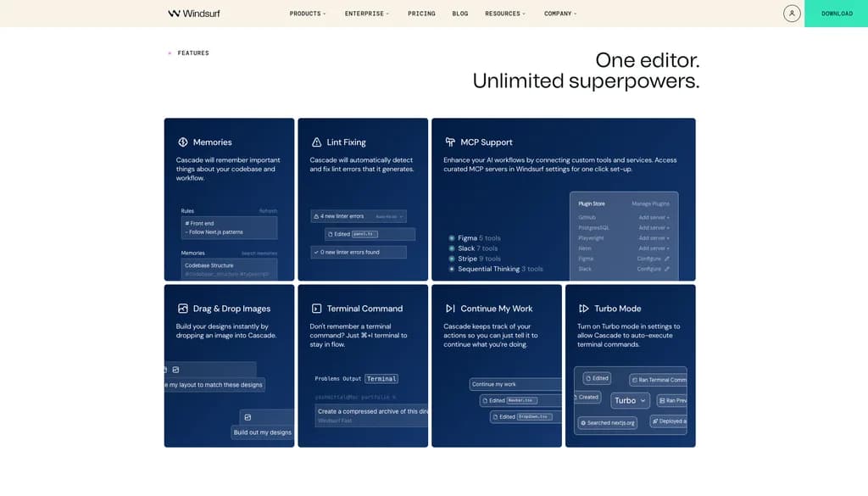Screen dimensions: 868x496
Task: Click the globe icon in 'Searched nextjs.org'
Action: point(583,423)
